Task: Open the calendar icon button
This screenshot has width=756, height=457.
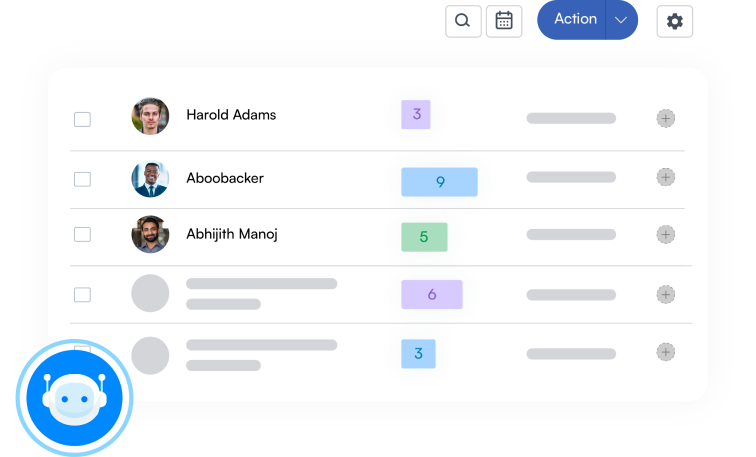Action: tap(504, 21)
